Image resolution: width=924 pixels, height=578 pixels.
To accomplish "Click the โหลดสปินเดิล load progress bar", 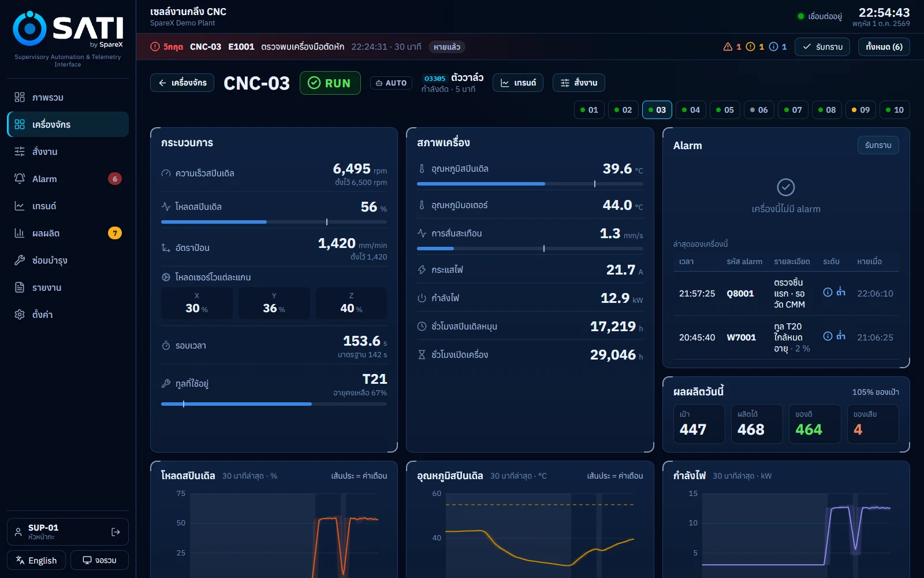I will tap(274, 222).
